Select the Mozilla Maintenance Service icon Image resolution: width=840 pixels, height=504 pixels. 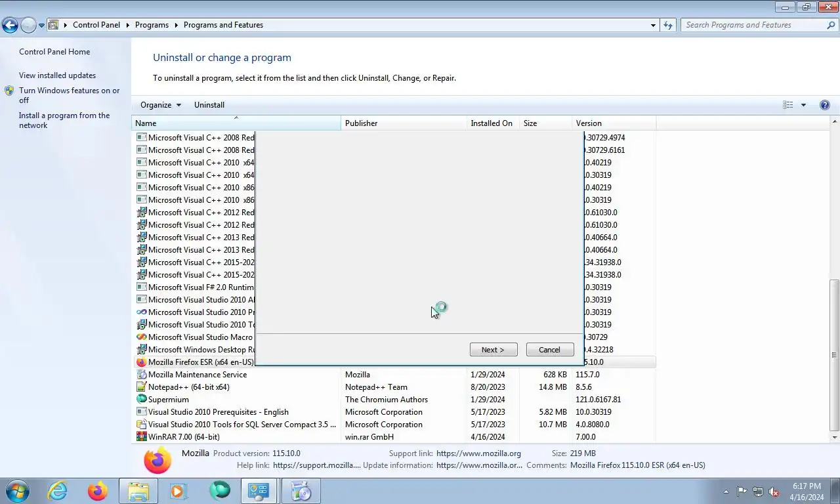141,375
